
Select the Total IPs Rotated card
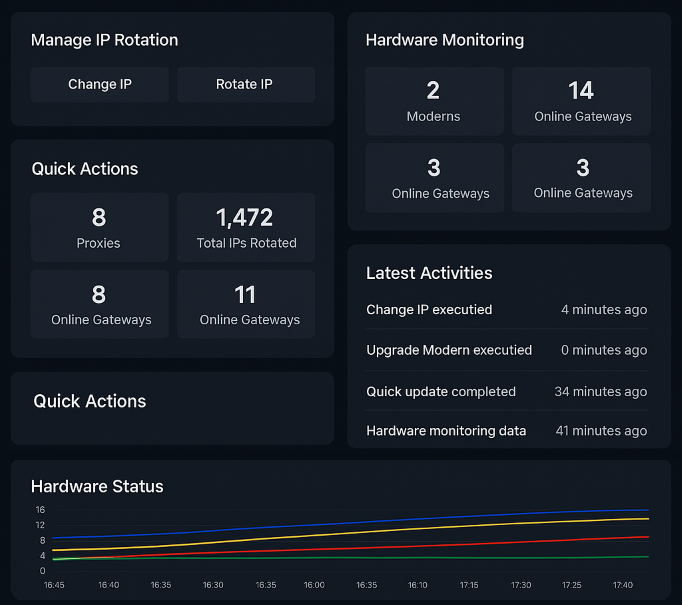(246, 227)
